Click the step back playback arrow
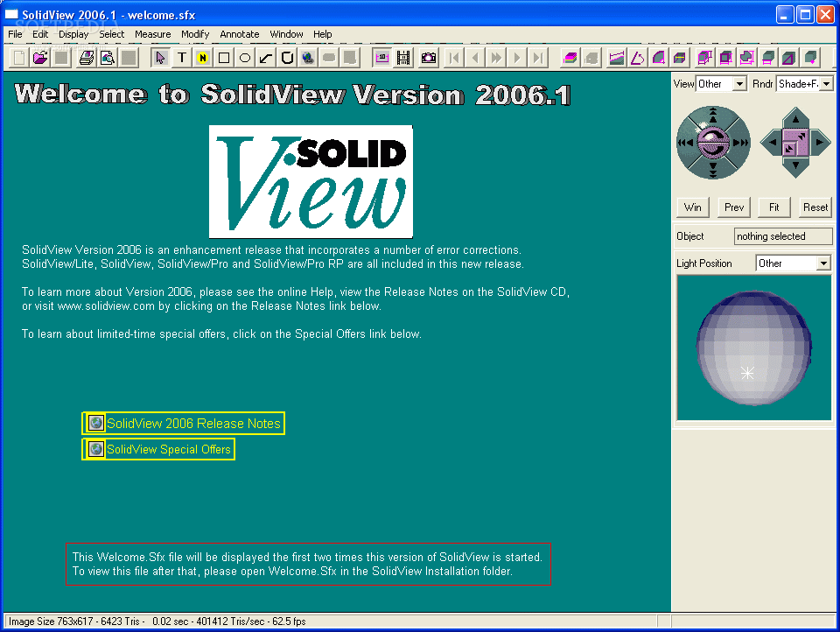This screenshot has height=632, width=840. coord(475,58)
